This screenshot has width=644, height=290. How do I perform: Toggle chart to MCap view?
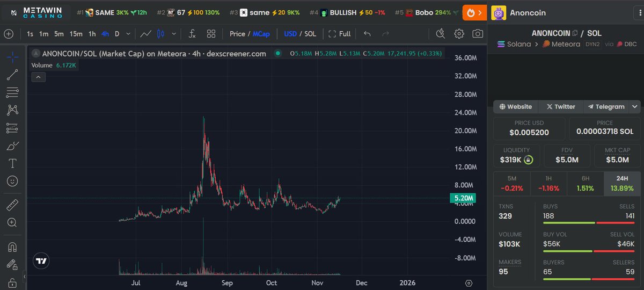(261, 34)
